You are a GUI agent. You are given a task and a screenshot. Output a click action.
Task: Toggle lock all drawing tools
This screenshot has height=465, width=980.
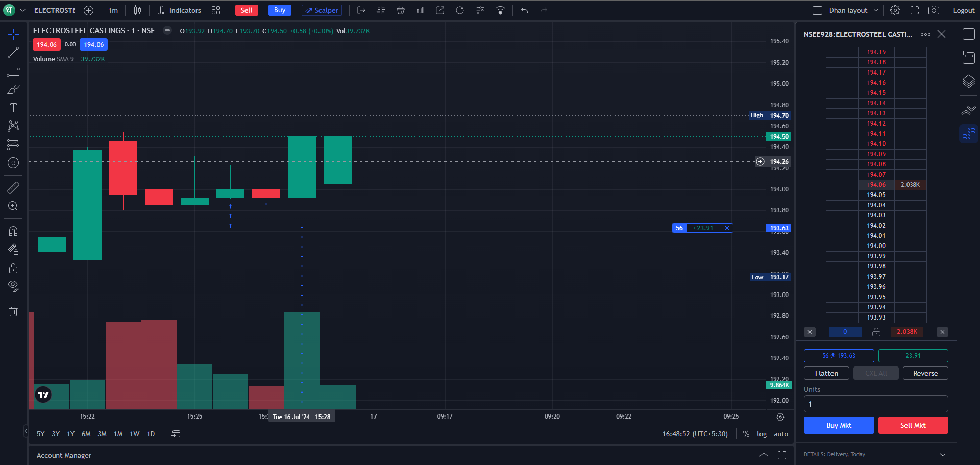13,267
